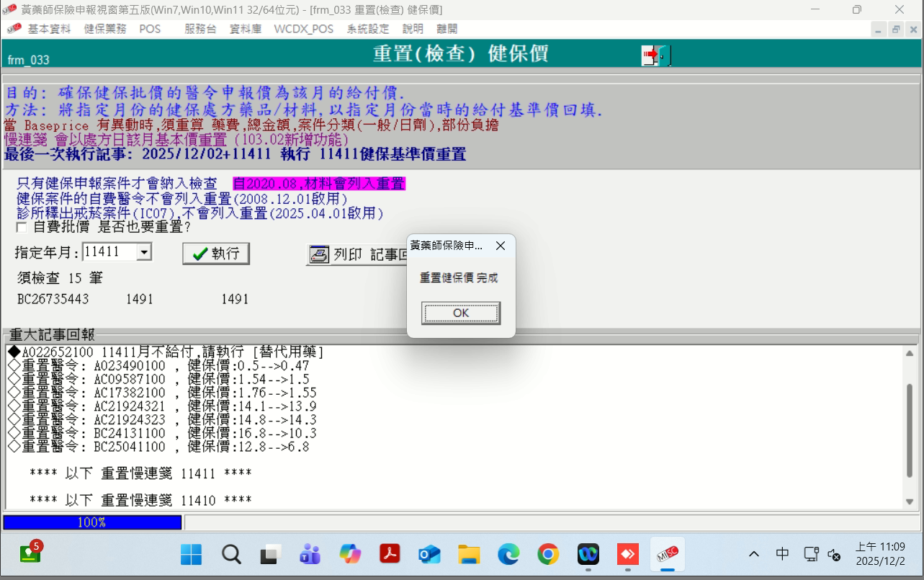Open the 健保業務 menu
This screenshot has height=580, width=924.
pyautogui.click(x=105, y=29)
